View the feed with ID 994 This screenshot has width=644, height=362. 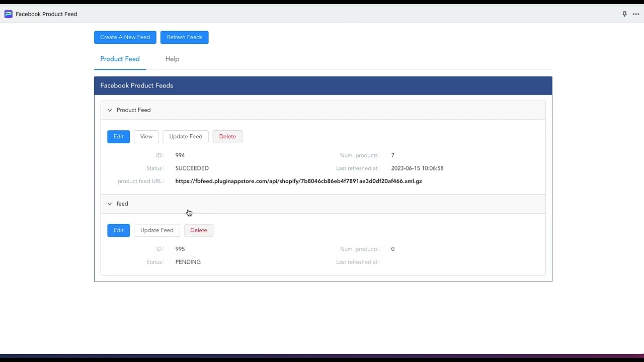(x=146, y=136)
